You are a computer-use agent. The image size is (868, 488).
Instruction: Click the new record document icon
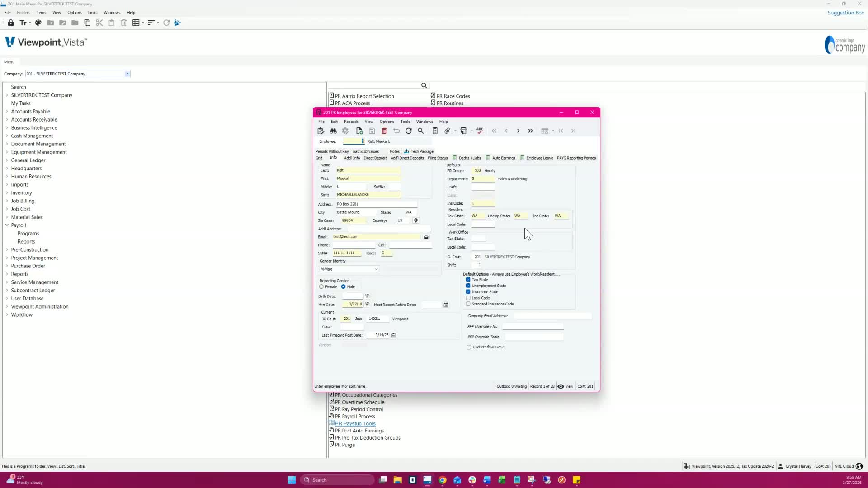[x=359, y=131]
